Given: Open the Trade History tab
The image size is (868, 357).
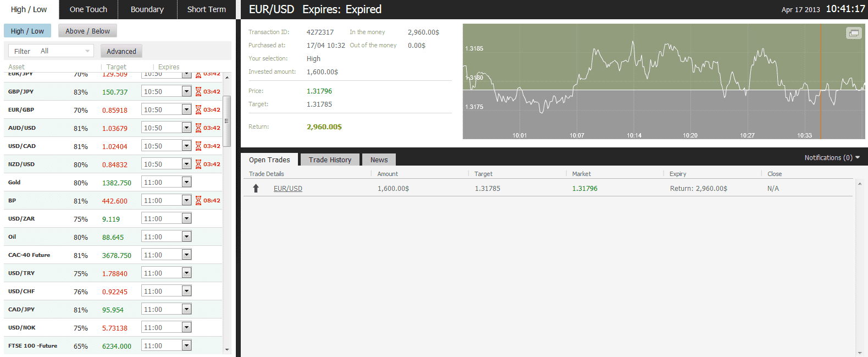Looking at the screenshot, I should coord(330,160).
